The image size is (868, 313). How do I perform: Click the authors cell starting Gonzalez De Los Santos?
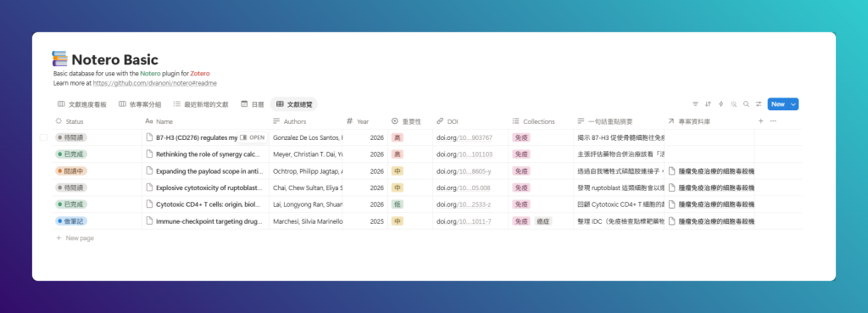305,137
